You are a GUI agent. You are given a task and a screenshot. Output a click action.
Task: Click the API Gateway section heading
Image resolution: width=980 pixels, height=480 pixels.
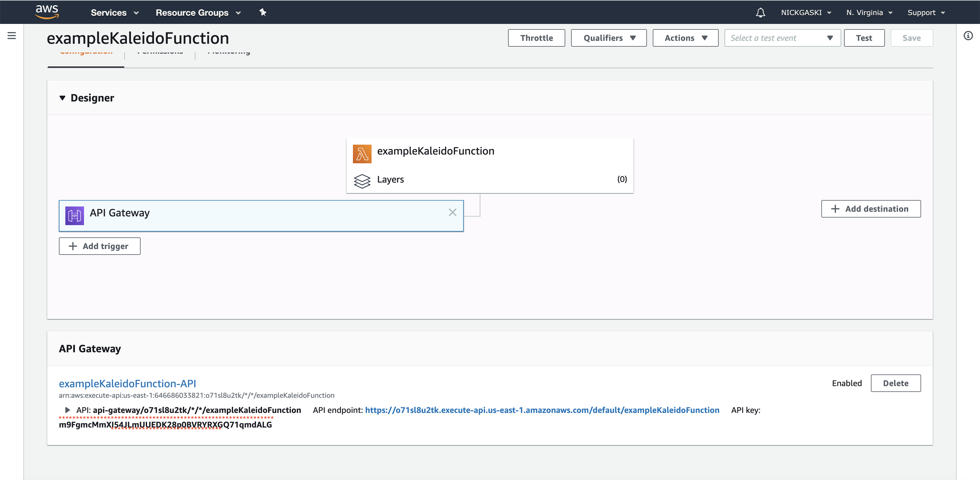(x=90, y=348)
